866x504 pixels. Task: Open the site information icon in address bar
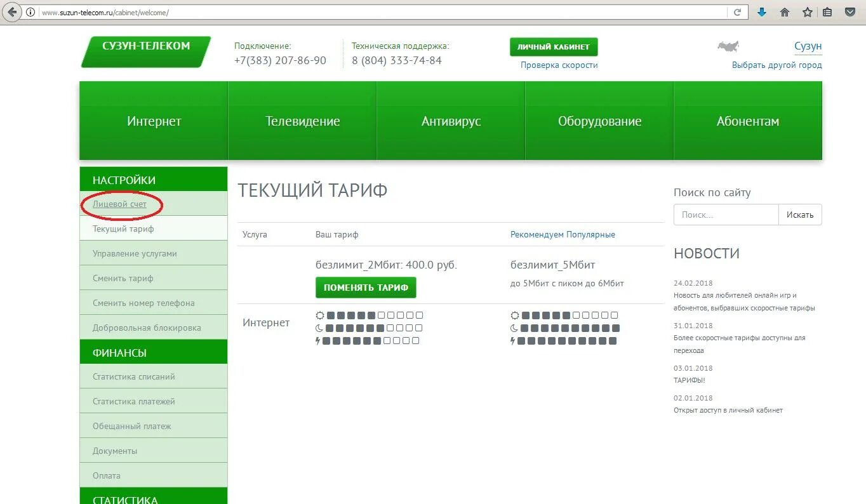(x=30, y=11)
